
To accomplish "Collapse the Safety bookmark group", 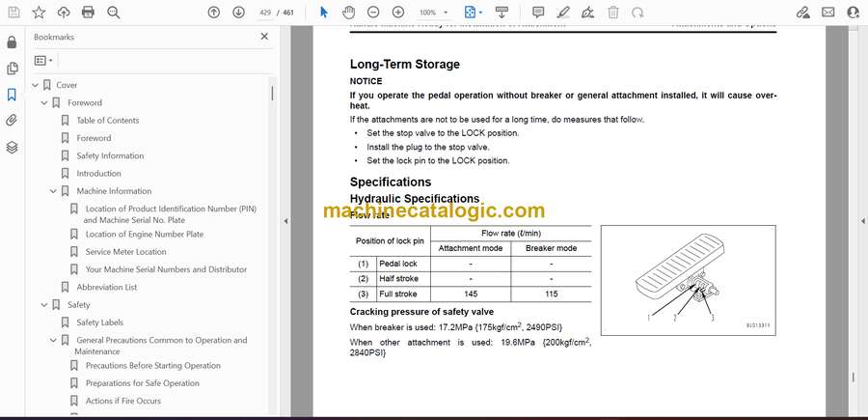I will 44,305.
